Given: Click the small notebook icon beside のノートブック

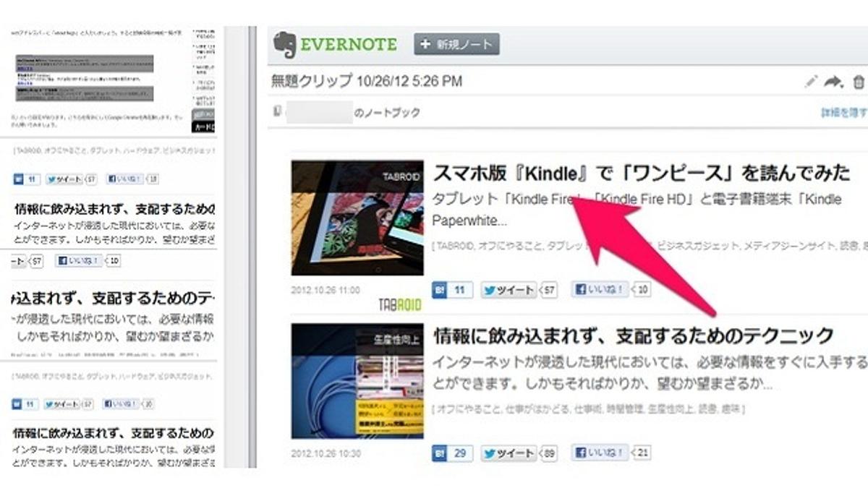Looking at the screenshot, I should [277, 111].
